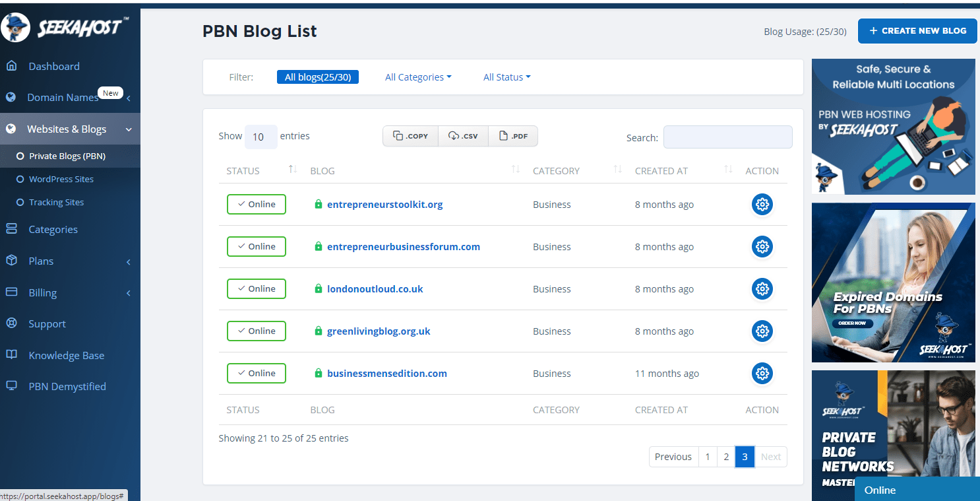Toggle Online status for greenlivingblog.org.uk
980x501 pixels.
(256, 331)
